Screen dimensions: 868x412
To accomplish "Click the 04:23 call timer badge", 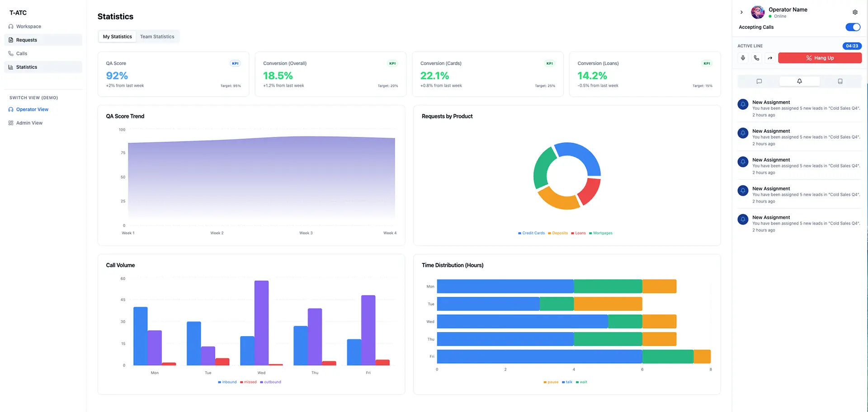I will [x=852, y=46].
